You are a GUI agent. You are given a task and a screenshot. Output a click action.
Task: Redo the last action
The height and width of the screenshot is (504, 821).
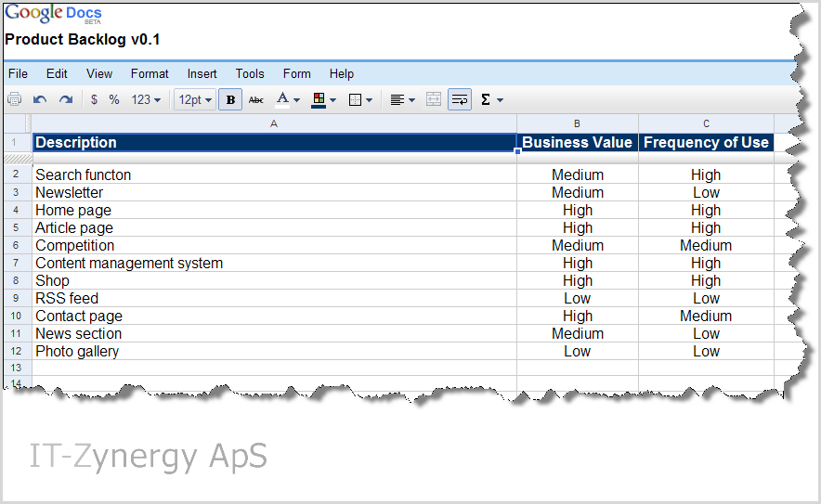pyautogui.click(x=66, y=99)
